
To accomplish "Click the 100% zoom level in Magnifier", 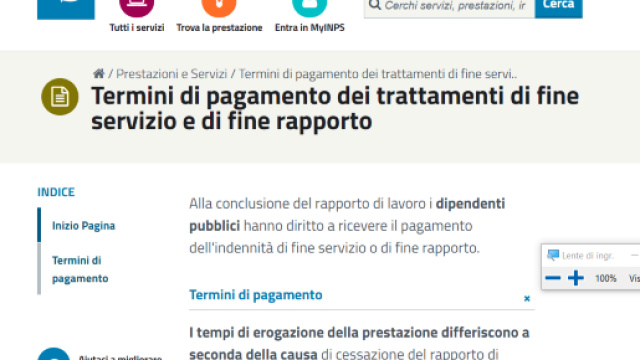I will [605, 278].
